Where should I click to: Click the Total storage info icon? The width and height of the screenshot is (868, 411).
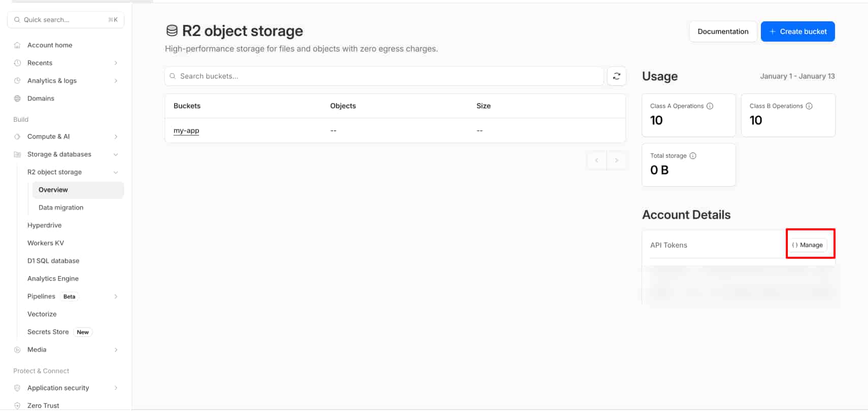[693, 156]
